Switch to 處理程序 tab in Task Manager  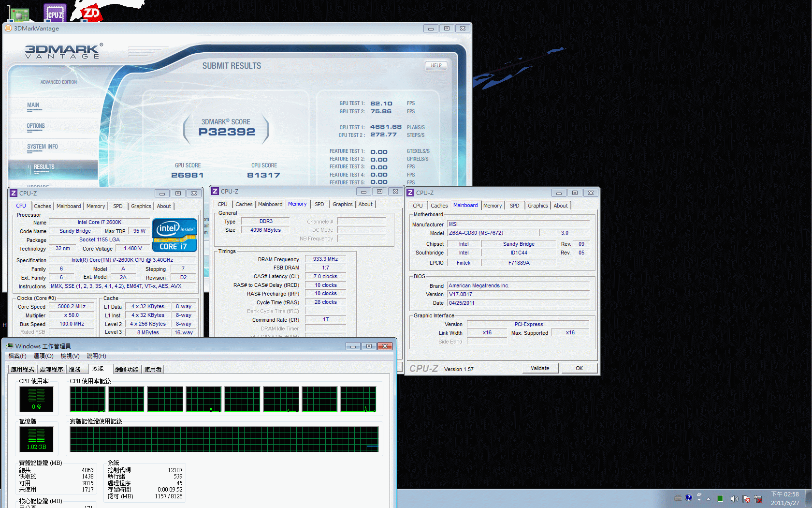click(x=51, y=369)
